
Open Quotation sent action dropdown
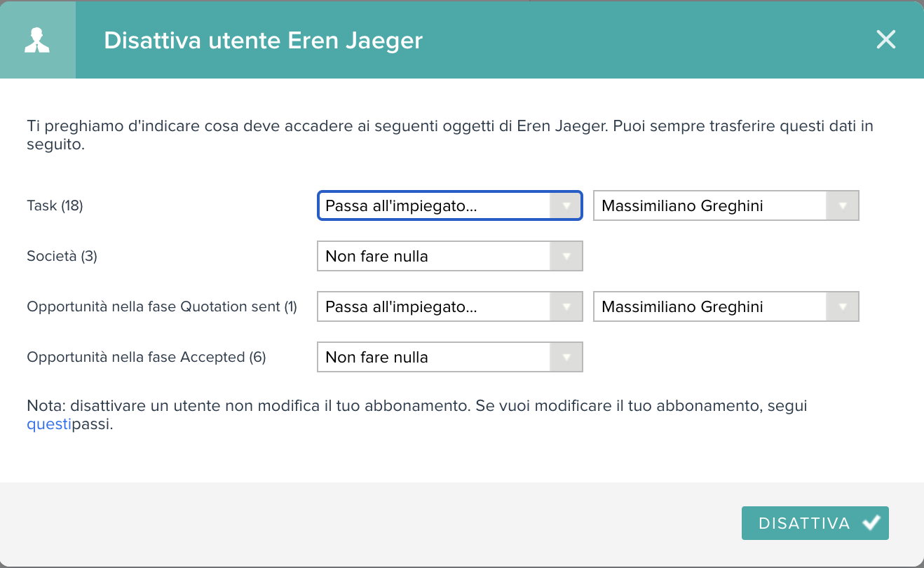pos(450,307)
